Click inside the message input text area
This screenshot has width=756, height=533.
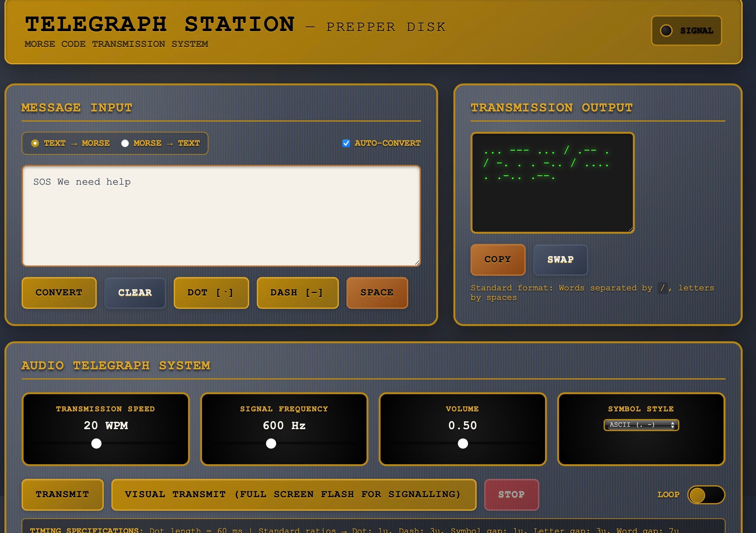tap(221, 216)
